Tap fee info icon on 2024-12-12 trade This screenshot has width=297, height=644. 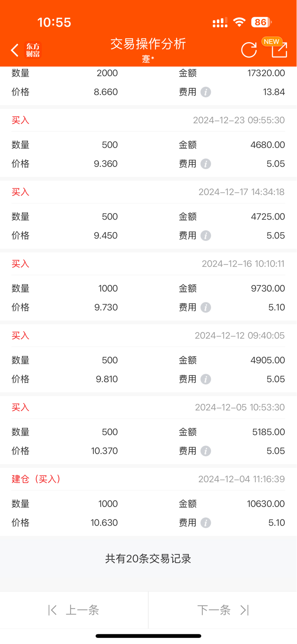click(206, 379)
